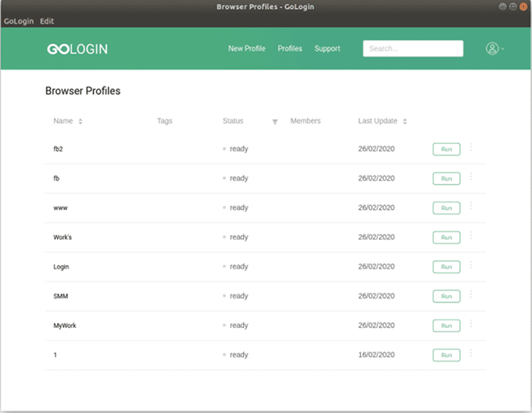
Task: Run the Login profile
Action: click(x=447, y=267)
